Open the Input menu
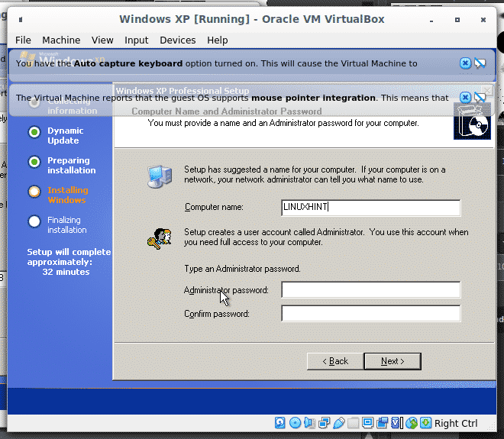504x439 pixels. (x=136, y=40)
